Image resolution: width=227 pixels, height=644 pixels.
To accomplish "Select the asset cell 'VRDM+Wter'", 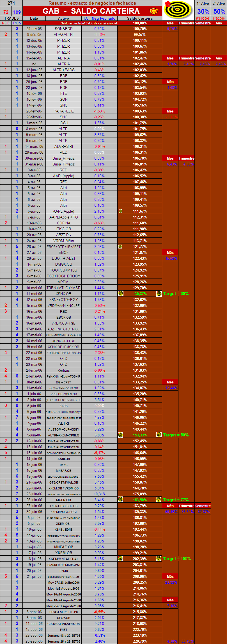I will point(63,241).
